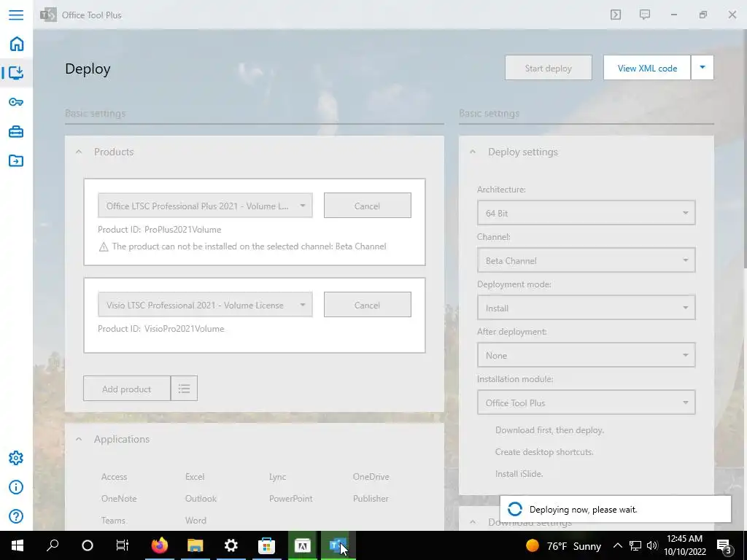Open the 76°F Sunny weather widget
The height and width of the screenshot is (560, 747).
pos(564,545)
